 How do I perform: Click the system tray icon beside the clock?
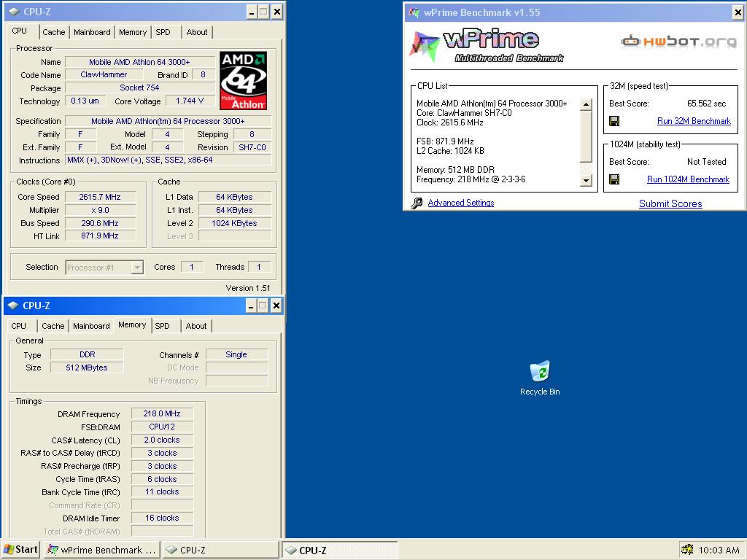click(x=687, y=550)
